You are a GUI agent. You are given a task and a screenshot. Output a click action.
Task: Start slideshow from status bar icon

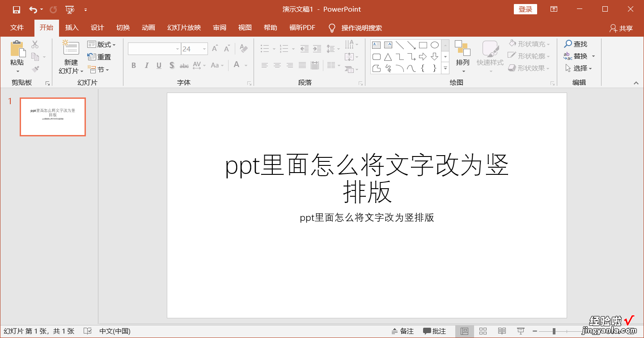click(x=521, y=331)
